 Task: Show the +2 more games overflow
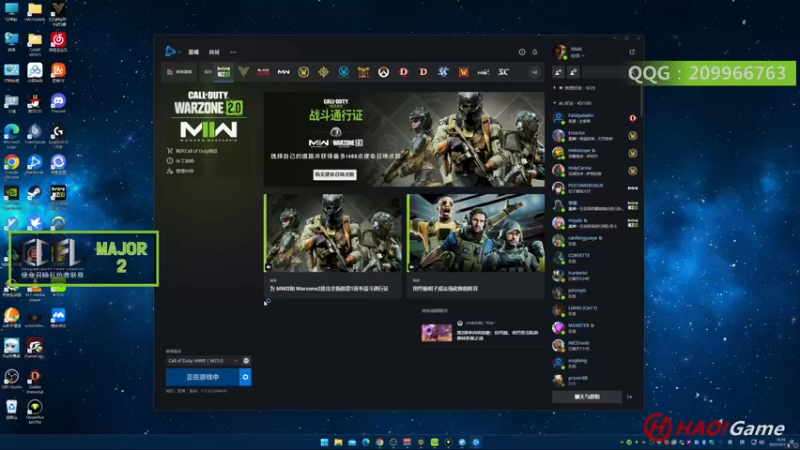(534, 72)
